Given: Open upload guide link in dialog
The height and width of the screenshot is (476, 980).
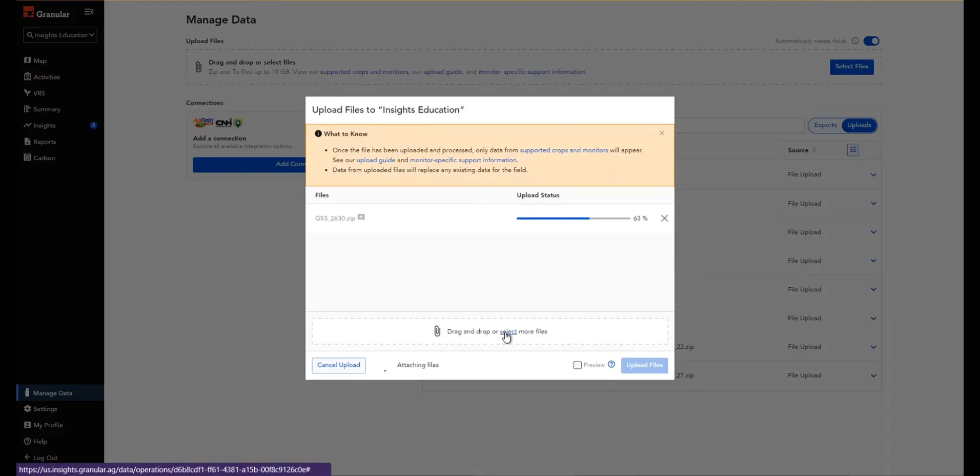Looking at the screenshot, I should click(376, 160).
